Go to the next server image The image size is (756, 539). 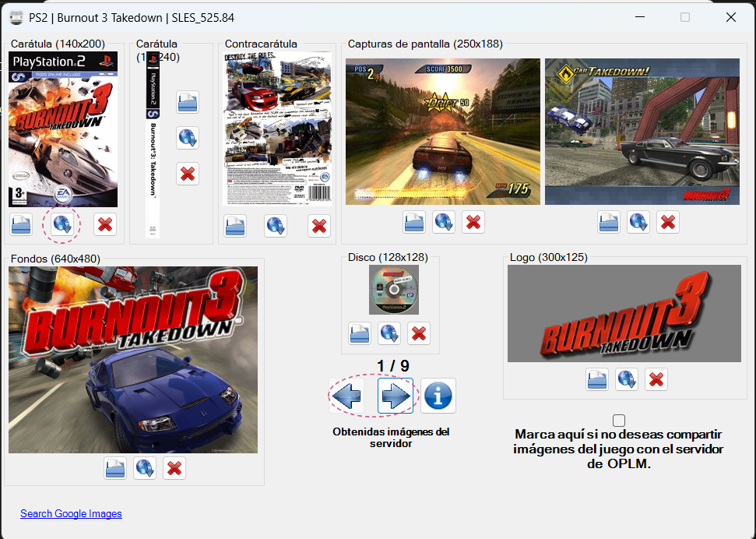click(395, 396)
